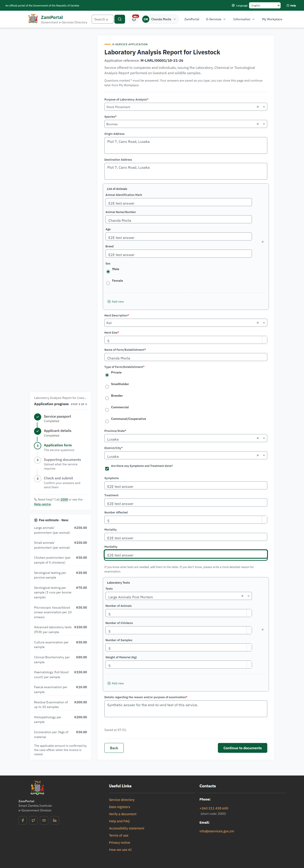Image resolution: width=304 pixels, height=868 pixels.
Task: Select the Male sex radio button
Action: pyautogui.click(x=108, y=272)
